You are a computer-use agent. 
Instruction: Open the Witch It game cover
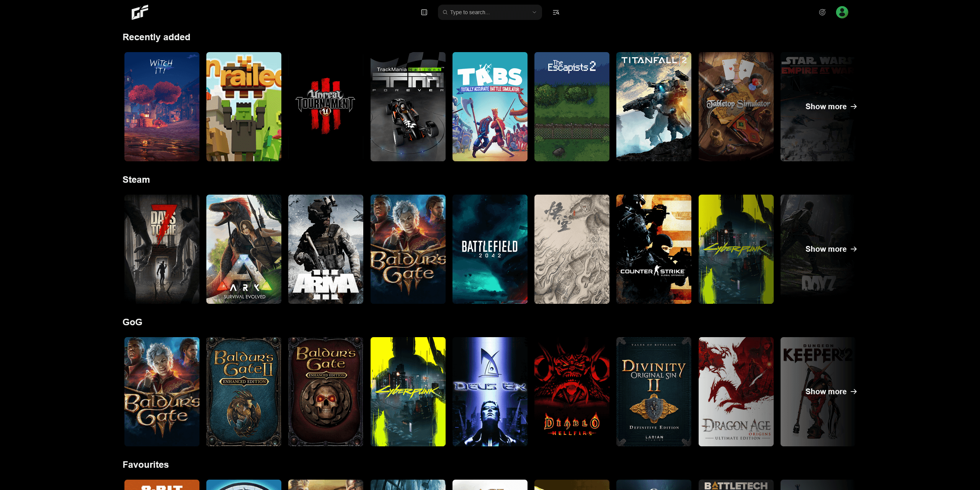click(162, 107)
